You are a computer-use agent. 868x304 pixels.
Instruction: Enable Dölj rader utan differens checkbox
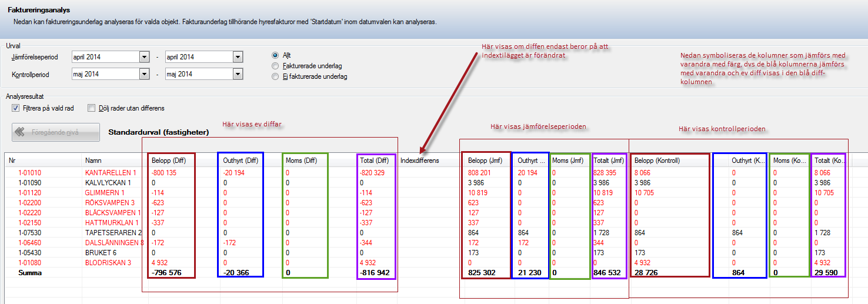(x=91, y=108)
